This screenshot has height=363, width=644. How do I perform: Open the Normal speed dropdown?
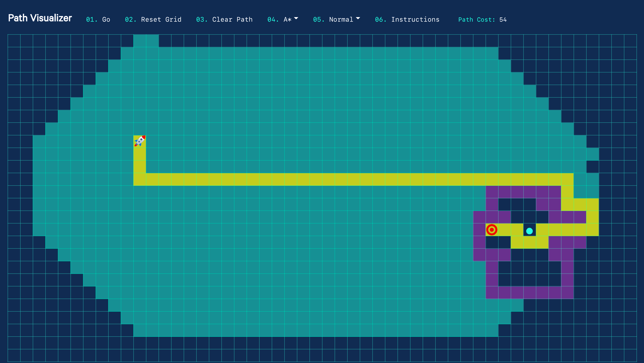click(x=341, y=19)
